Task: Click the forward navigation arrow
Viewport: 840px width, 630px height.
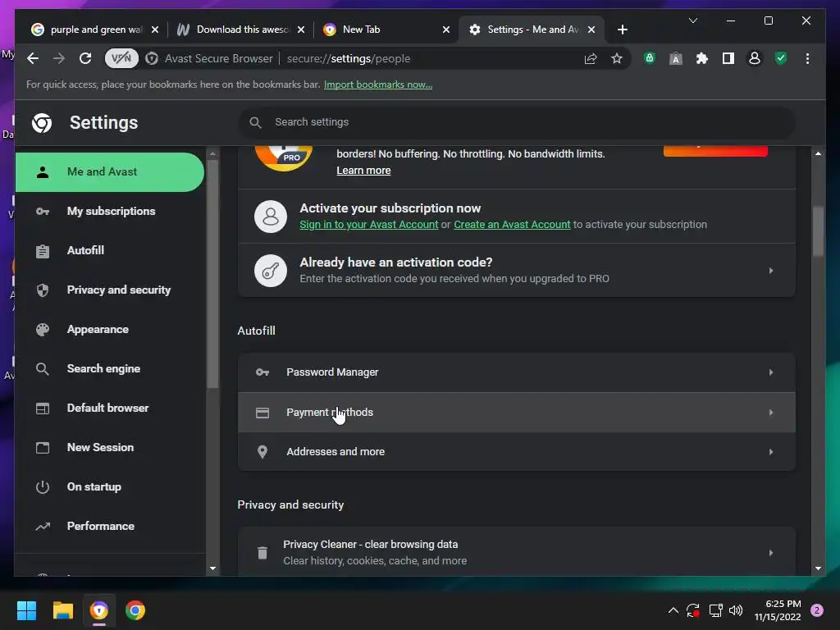Action: [59, 58]
